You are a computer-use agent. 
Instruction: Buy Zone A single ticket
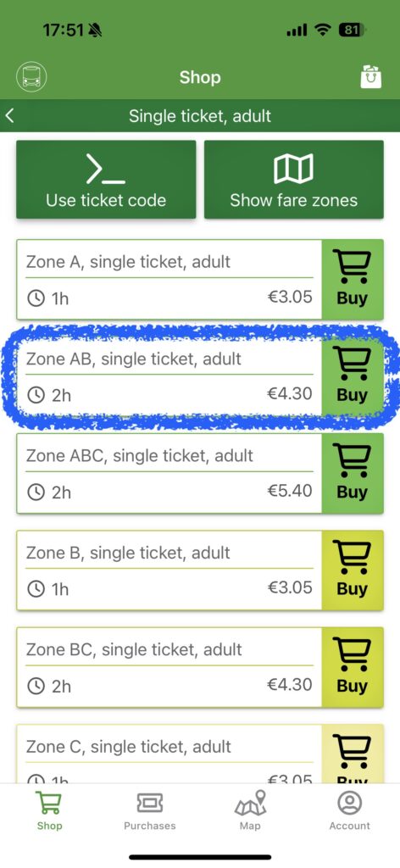point(353,279)
